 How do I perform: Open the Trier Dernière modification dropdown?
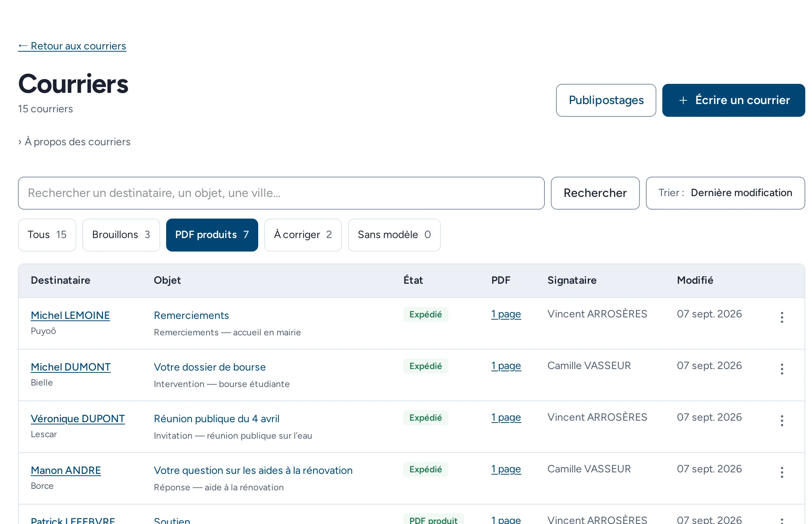pos(725,193)
